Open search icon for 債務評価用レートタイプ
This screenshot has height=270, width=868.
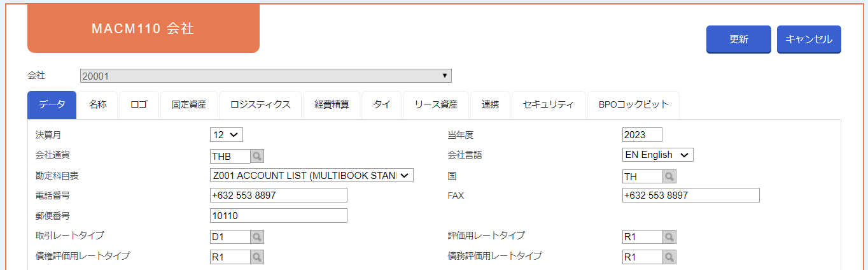pos(669,257)
